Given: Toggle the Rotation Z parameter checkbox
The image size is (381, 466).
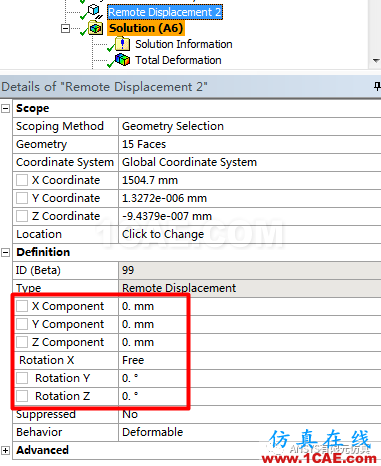Looking at the screenshot, I should tap(22, 396).
